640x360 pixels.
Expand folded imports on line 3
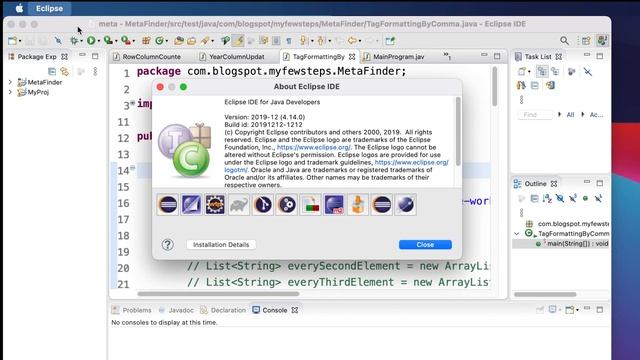tap(133, 104)
